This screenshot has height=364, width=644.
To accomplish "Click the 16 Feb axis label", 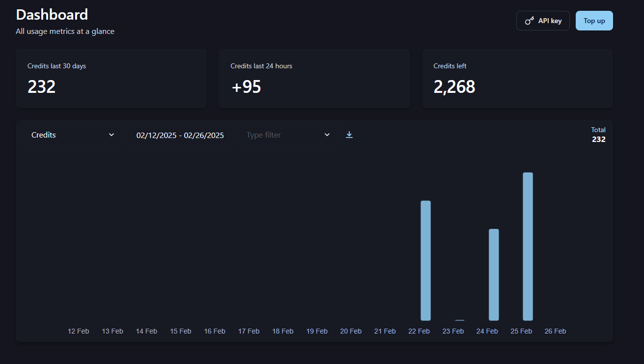I will (x=215, y=331).
